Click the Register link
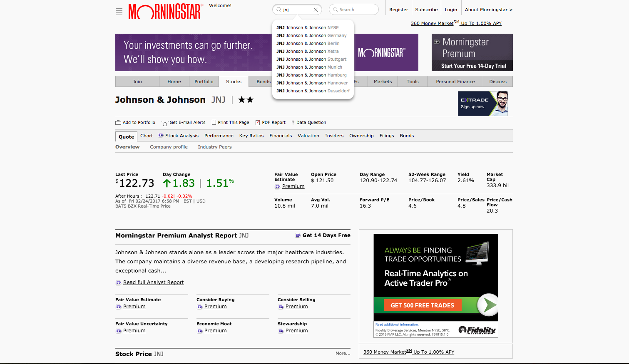 [x=398, y=10]
